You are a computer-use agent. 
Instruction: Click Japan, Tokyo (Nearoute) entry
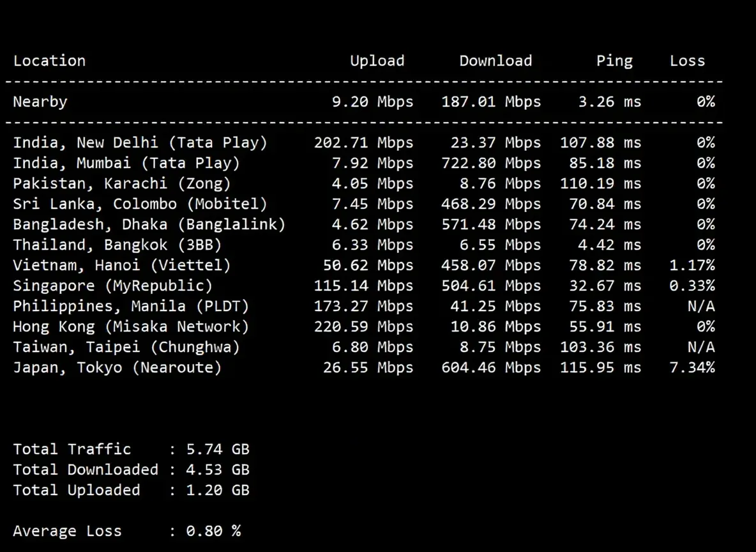(x=117, y=367)
